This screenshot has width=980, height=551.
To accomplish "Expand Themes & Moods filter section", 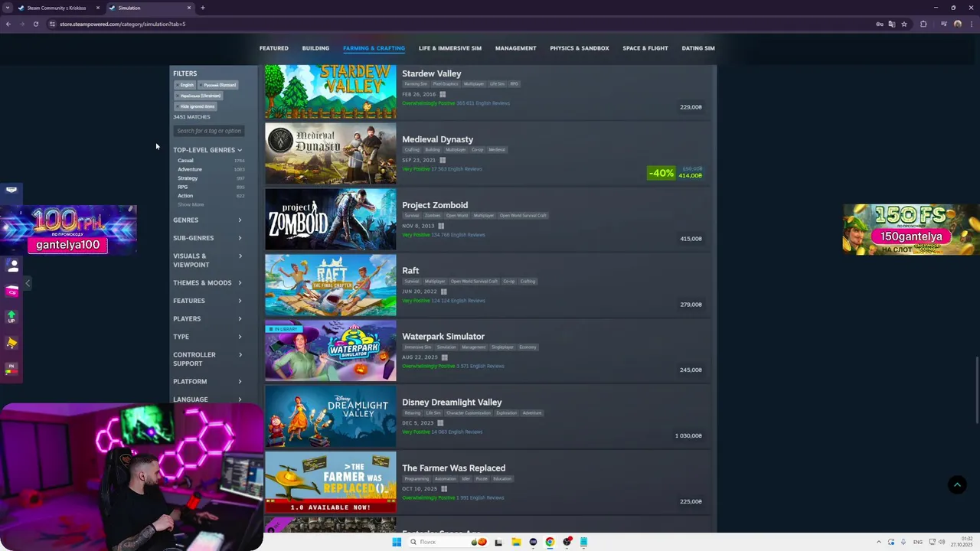I will (x=207, y=283).
